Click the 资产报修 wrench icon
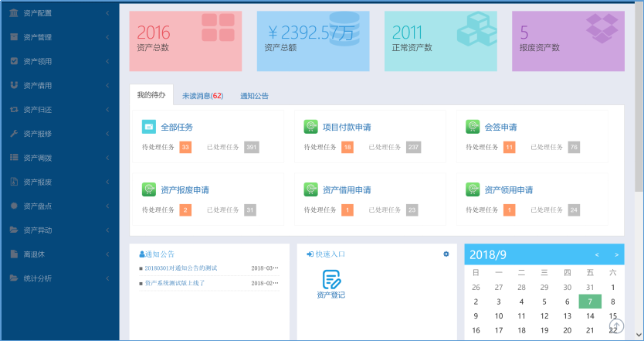 coord(14,133)
